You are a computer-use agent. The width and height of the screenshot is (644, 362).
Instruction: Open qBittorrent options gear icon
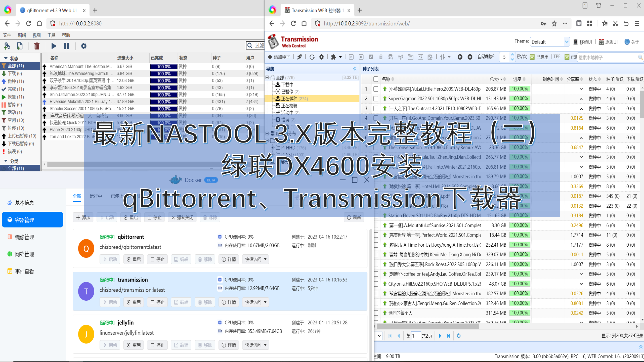pos(83,46)
